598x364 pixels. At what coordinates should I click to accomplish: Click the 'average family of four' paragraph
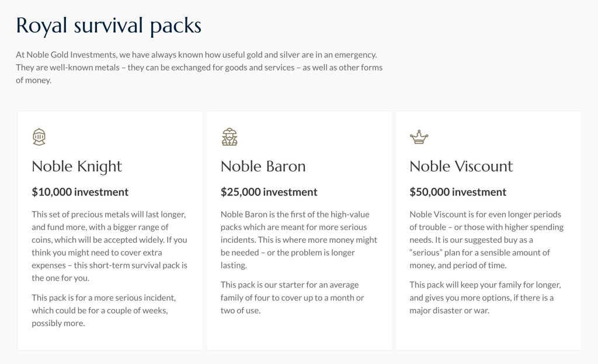[x=292, y=297]
